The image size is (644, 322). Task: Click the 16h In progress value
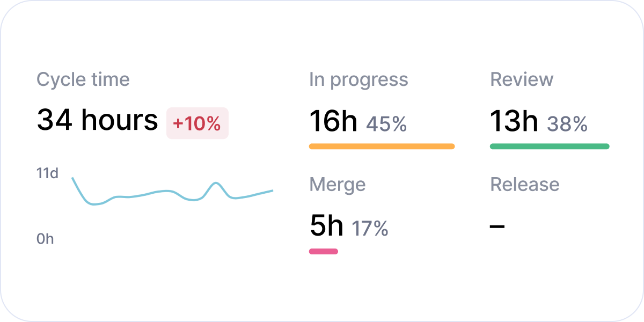(333, 122)
